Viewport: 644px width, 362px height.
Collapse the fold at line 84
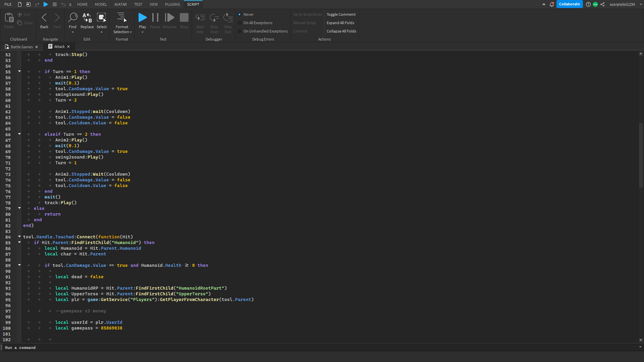pos(20,237)
